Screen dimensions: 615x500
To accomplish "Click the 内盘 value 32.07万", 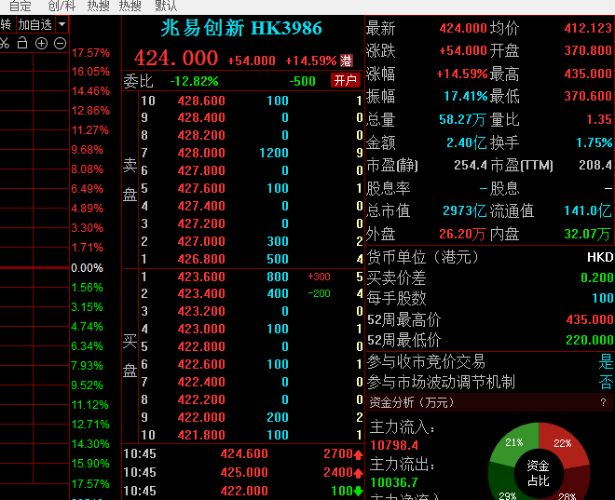I will tap(588, 234).
